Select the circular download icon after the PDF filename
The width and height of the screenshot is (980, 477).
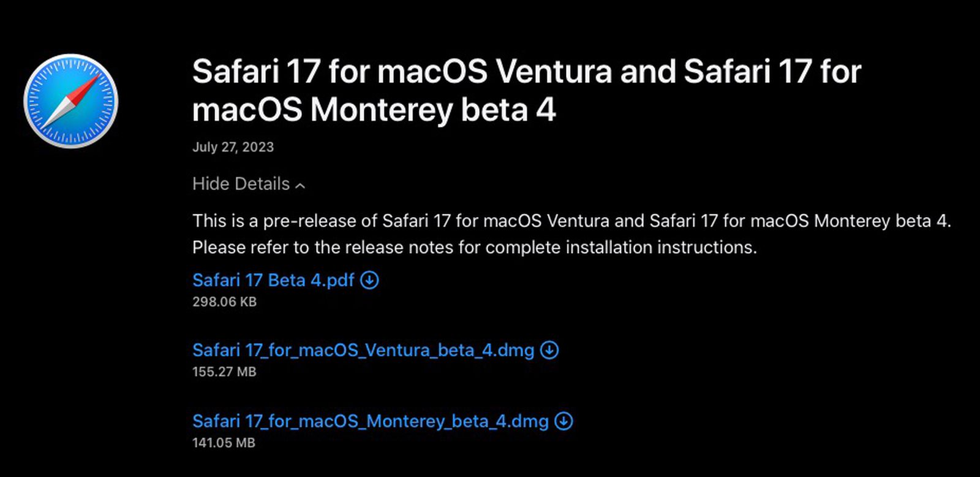coord(369,280)
